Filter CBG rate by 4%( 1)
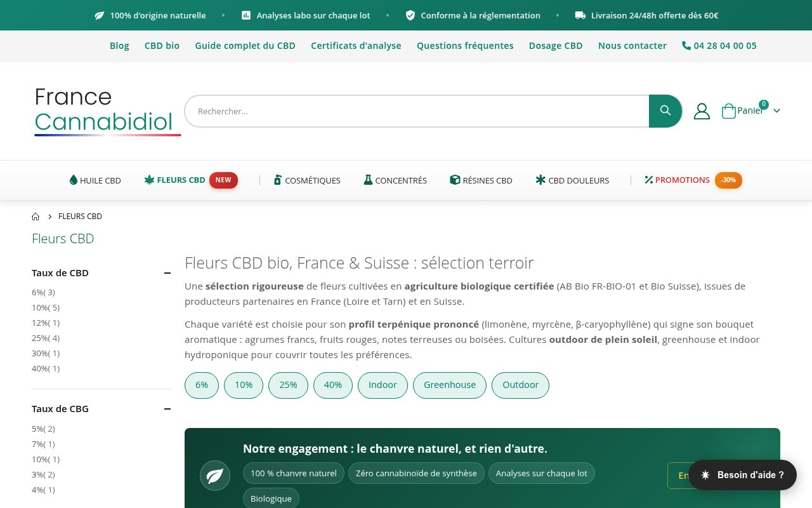The height and width of the screenshot is (508, 812). (43, 490)
